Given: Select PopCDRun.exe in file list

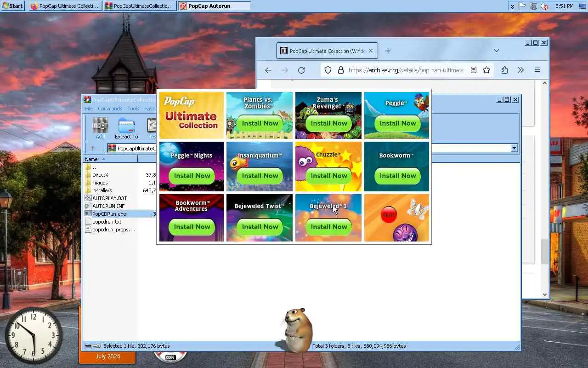Looking at the screenshot, I should click(x=109, y=214).
